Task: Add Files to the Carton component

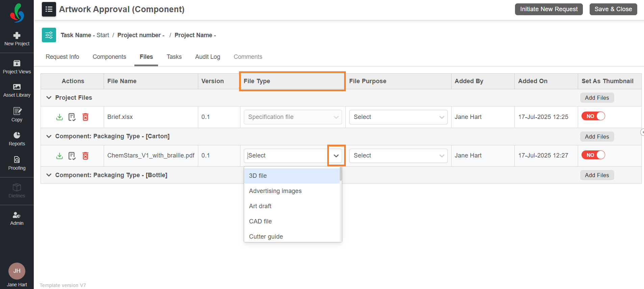Action: point(597,137)
